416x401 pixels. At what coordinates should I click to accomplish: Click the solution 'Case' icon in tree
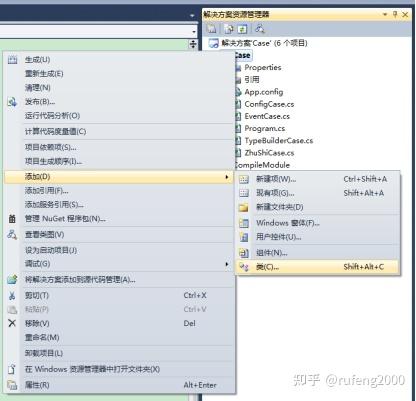pos(213,43)
